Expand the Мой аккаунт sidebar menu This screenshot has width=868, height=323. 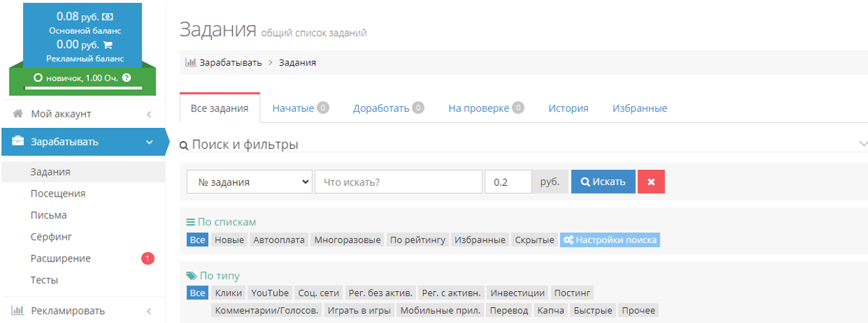click(x=148, y=114)
